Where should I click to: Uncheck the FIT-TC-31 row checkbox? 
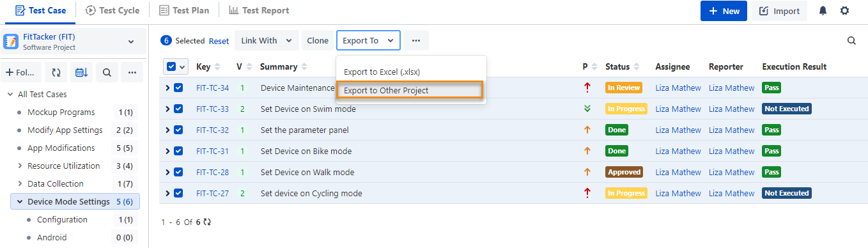178,151
